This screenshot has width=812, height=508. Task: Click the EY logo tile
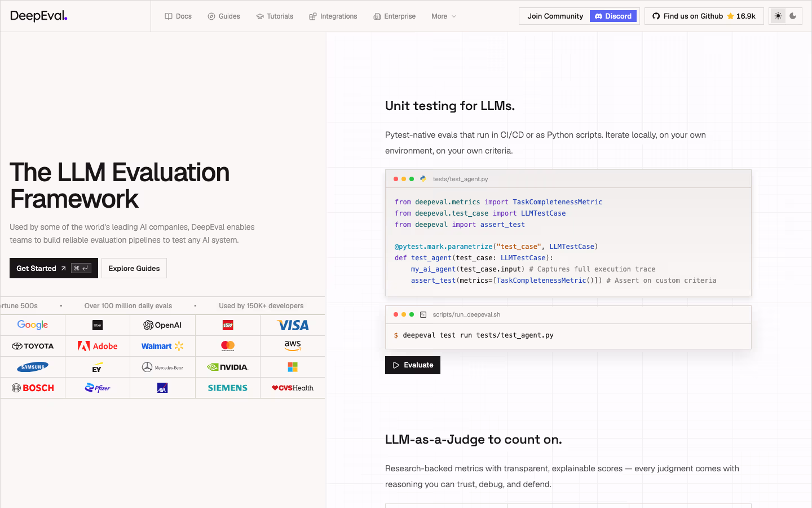98,367
